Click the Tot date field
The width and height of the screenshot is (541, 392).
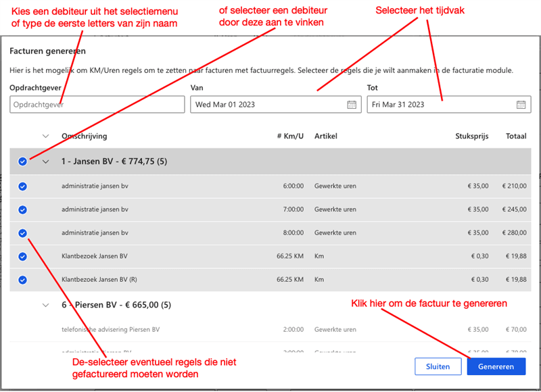[449, 105]
